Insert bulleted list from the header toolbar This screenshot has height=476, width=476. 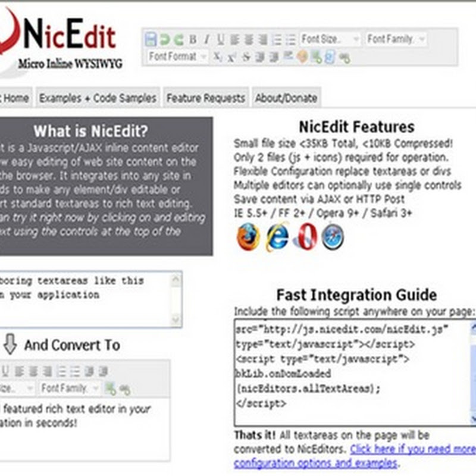(290, 39)
